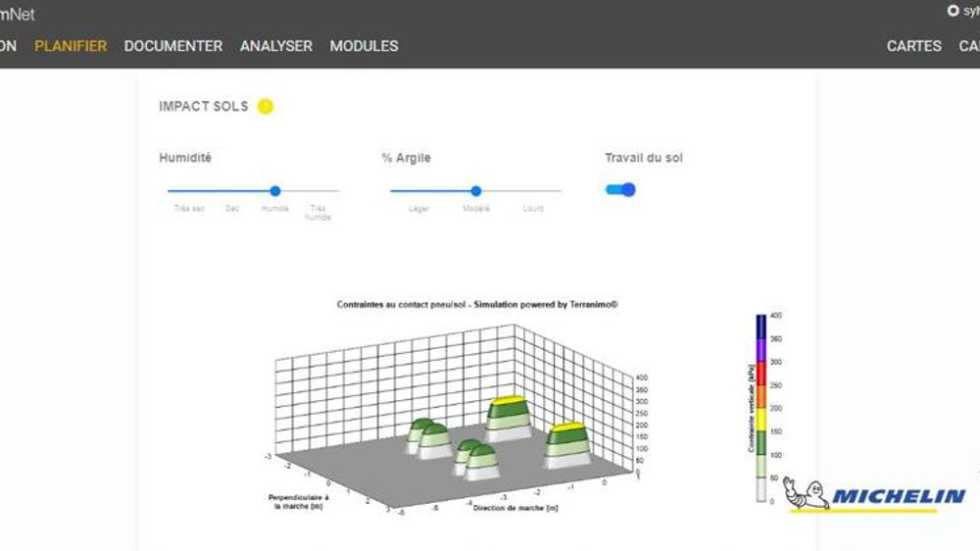Click 'Direction de marche [m]' axis label
The image size is (980, 551).
515,508
